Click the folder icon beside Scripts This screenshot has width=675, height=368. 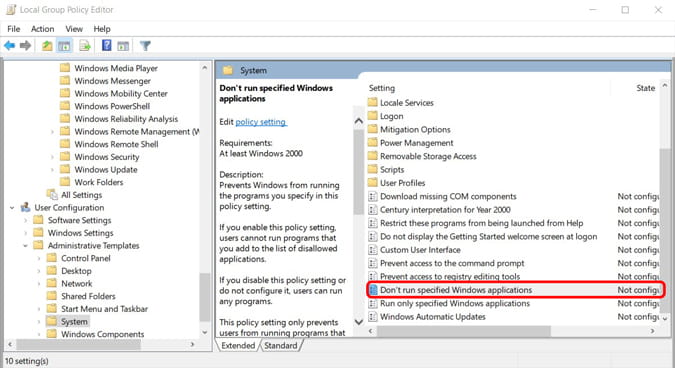[x=373, y=169]
